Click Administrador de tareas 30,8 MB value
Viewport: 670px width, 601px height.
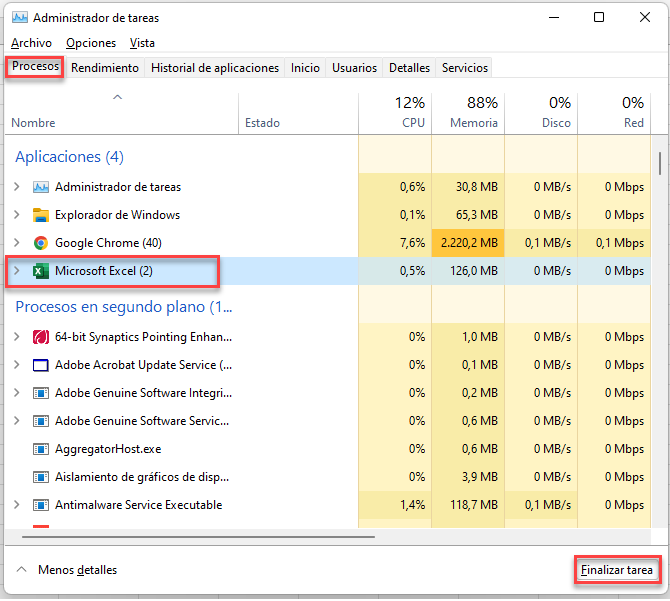pos(477,187)
